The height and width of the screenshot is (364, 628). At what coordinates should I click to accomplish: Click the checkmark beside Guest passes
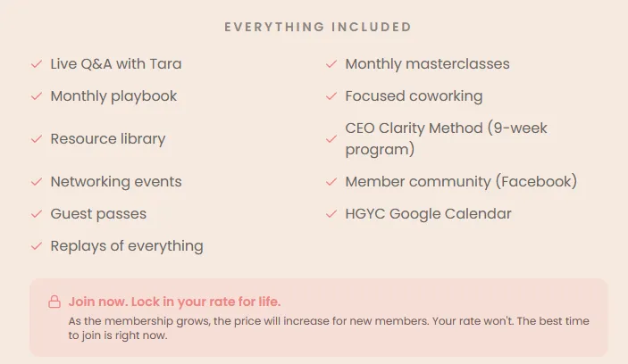click(37, 214)
